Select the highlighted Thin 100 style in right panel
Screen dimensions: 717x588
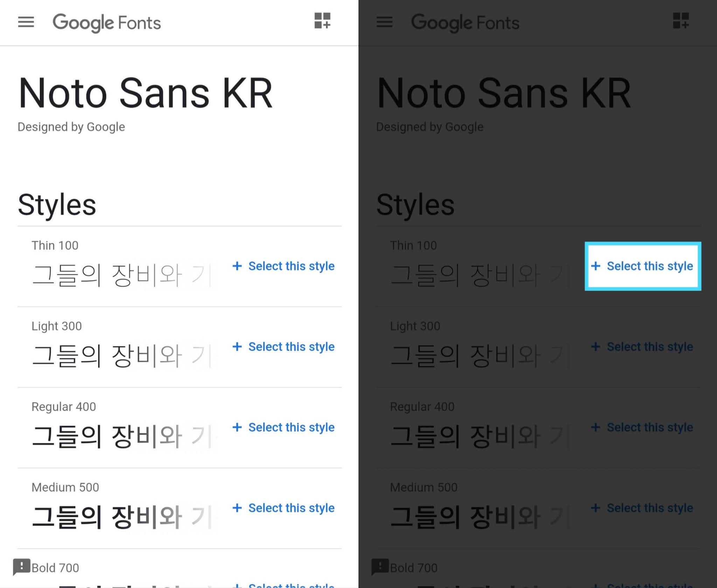tap(643, 266)
